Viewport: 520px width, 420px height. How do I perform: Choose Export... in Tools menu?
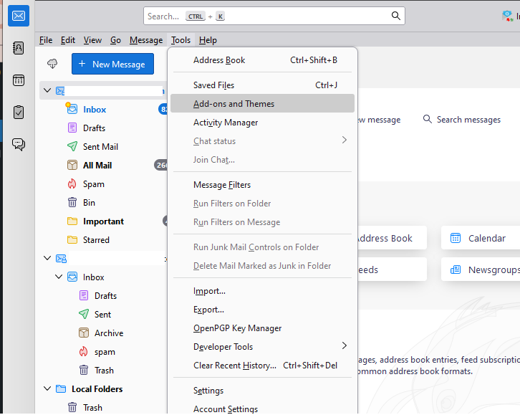262,310
